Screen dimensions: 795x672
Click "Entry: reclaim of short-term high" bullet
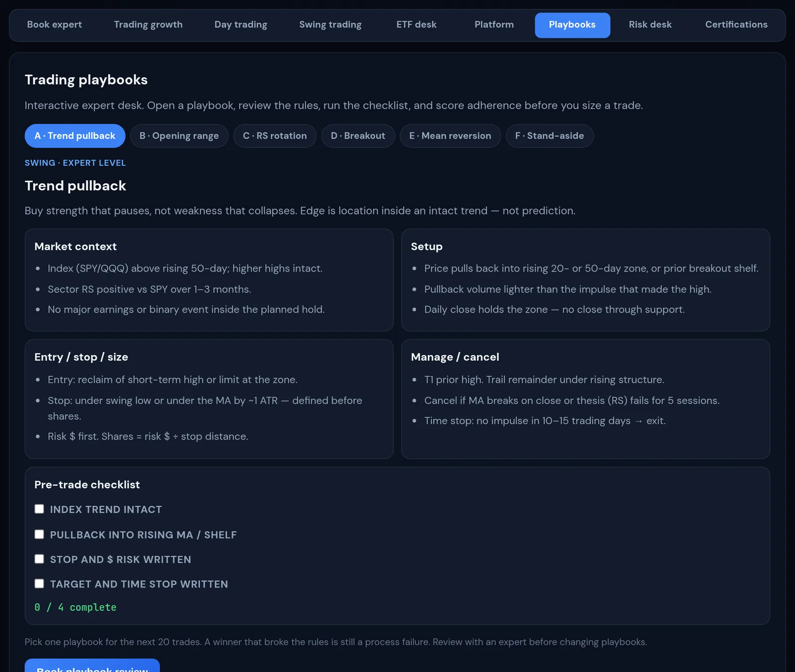click(x=172, y=379)
